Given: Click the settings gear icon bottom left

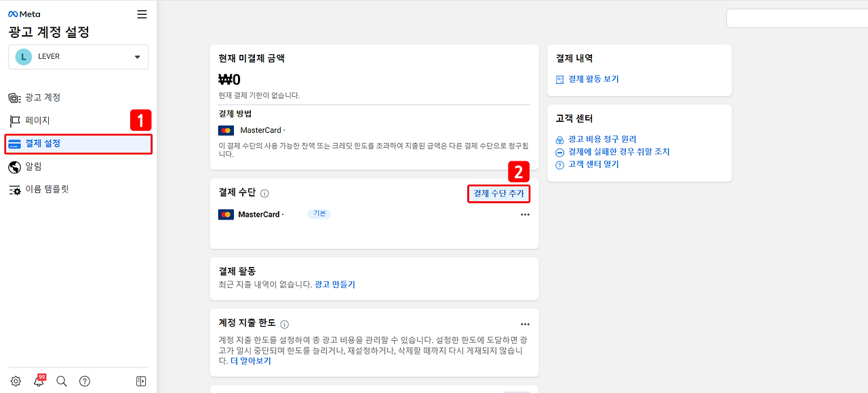Looking at the screenshot, I should pyautogui.click(x=16, y=381).
